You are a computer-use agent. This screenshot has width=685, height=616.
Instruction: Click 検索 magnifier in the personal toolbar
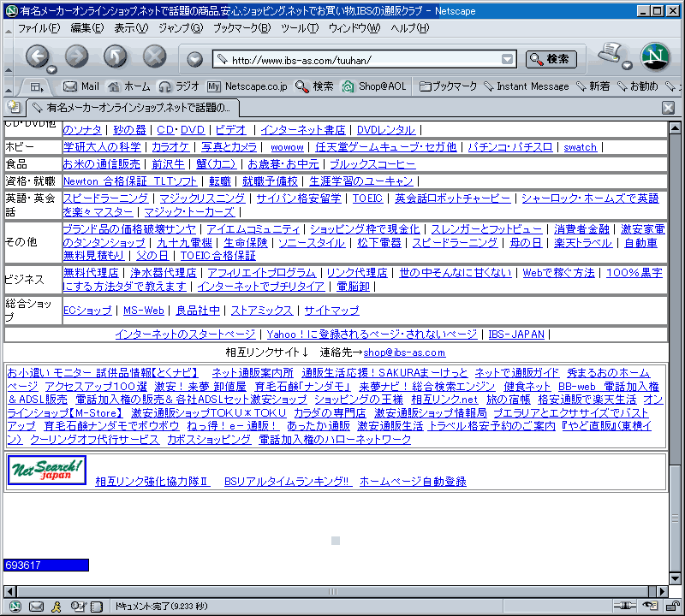point(314,86)
